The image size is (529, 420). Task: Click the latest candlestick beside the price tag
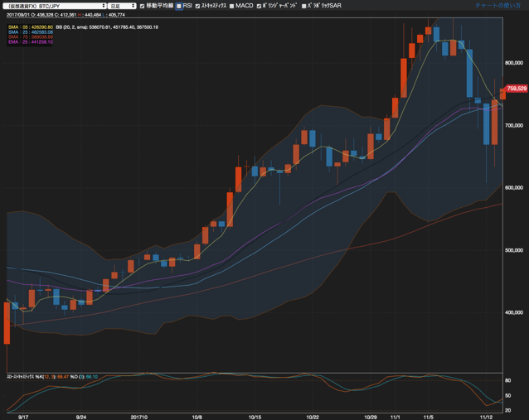pos(502,94)
